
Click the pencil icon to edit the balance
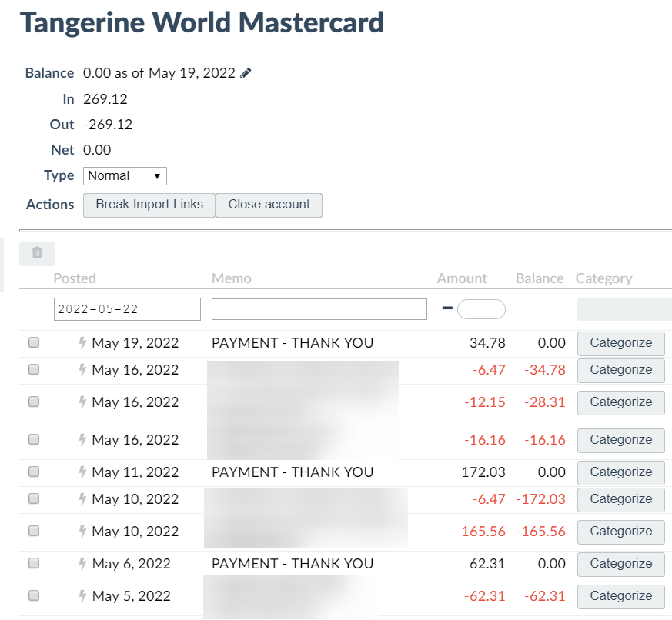[245, 72]
